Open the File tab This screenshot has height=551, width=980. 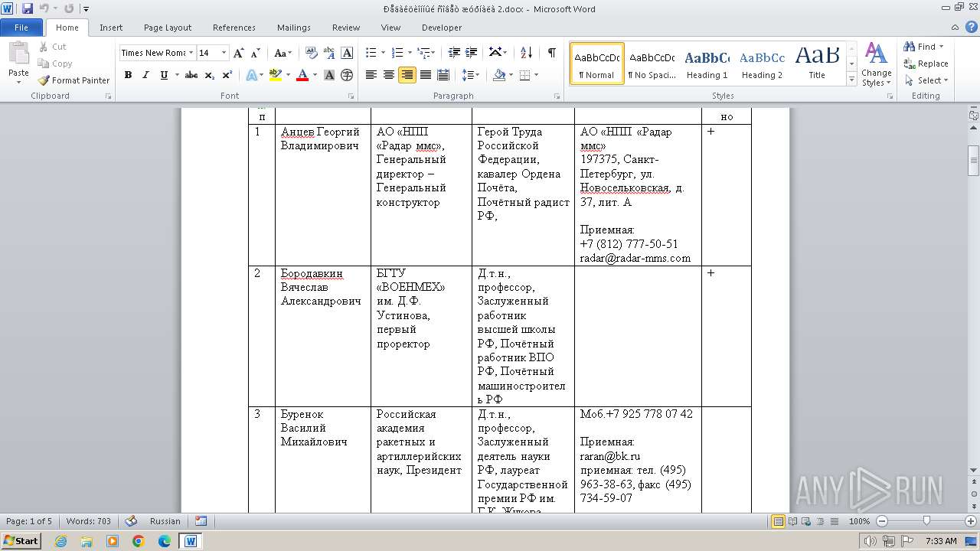(x=21, y=28)
